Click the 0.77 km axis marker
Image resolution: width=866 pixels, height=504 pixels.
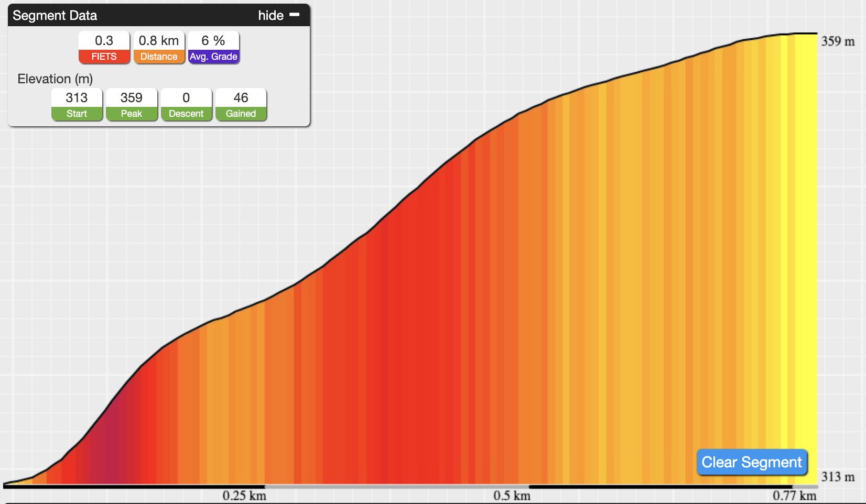794,496
